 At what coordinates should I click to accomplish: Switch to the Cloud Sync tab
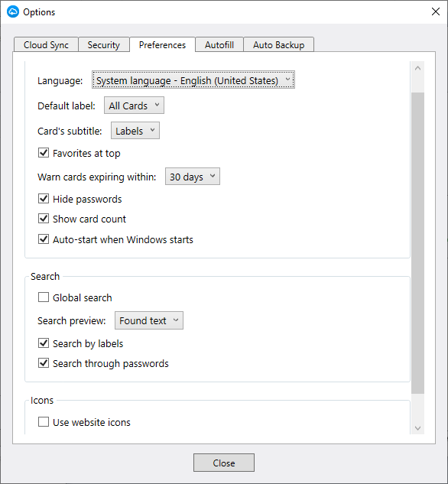pyautogui.click(x=46, y=45)
